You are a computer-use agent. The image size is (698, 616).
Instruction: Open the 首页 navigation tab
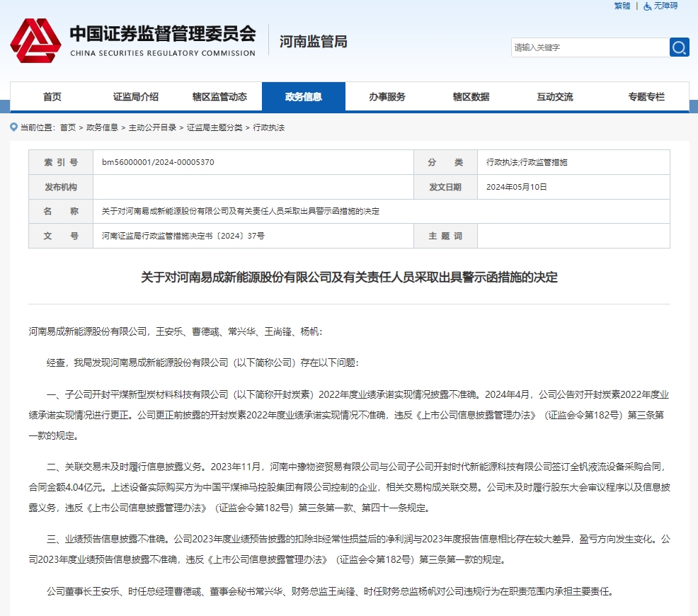coord(52,97)
